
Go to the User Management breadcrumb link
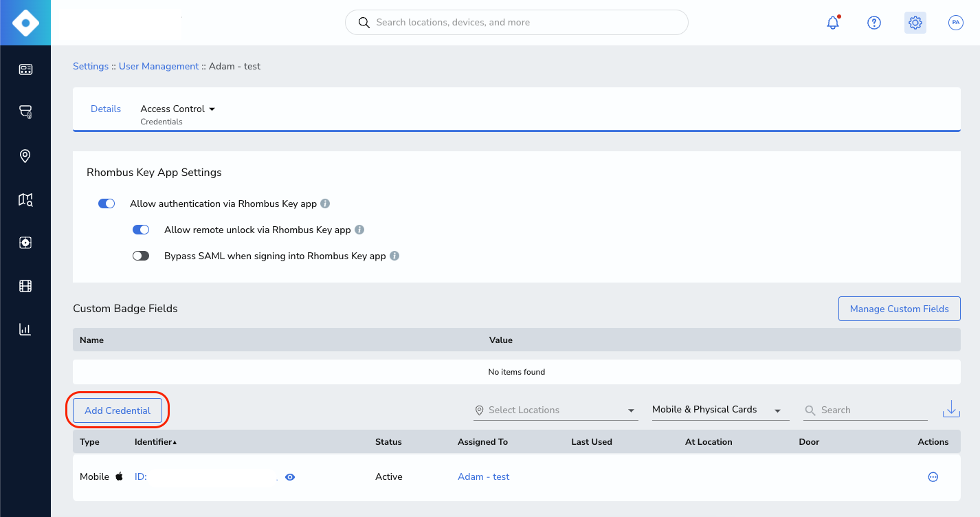[159, 66]
